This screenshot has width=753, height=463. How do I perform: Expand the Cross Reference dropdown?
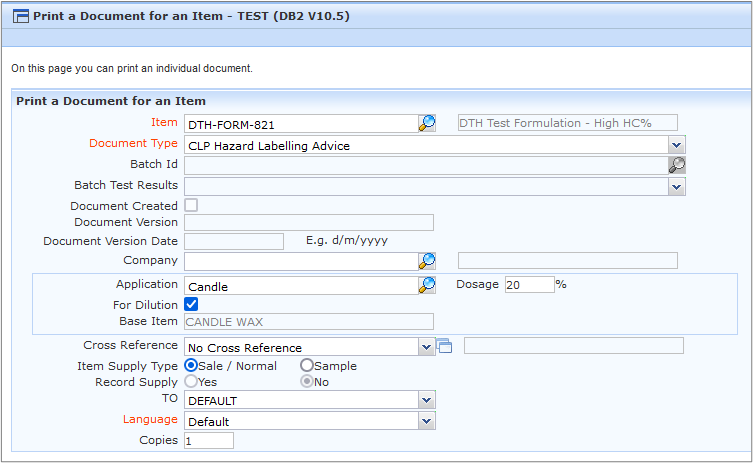coord(426,347)
